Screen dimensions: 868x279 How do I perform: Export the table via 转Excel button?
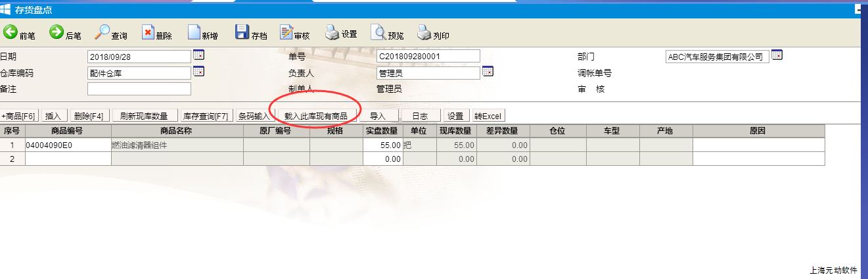[488, 116]
